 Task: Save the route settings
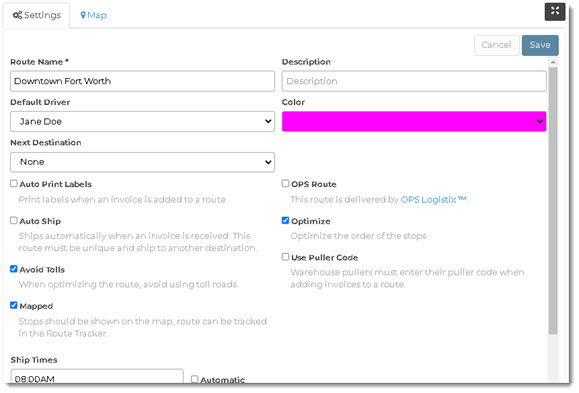pyautogui.click(x=540, y=45)
